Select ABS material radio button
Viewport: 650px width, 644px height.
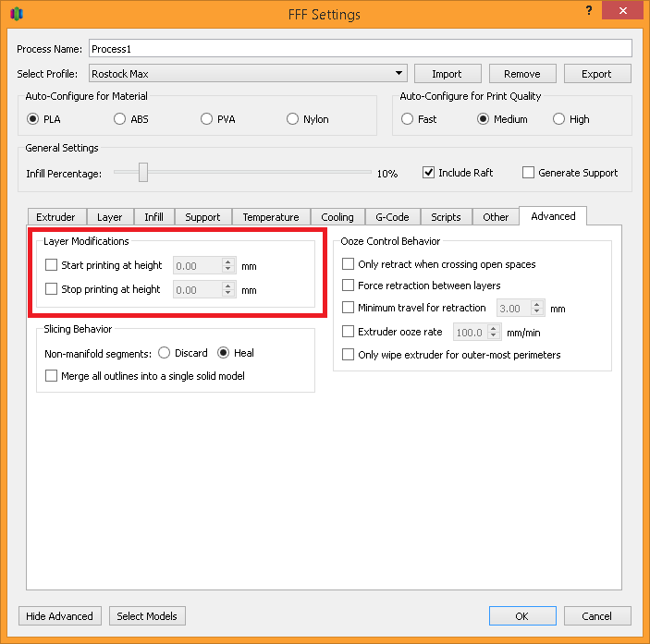pos(120,119)
